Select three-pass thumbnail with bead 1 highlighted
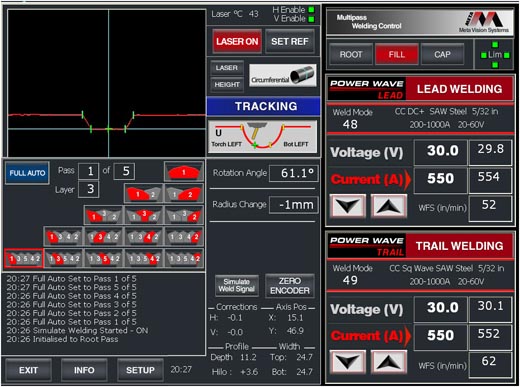 (104, 215)
